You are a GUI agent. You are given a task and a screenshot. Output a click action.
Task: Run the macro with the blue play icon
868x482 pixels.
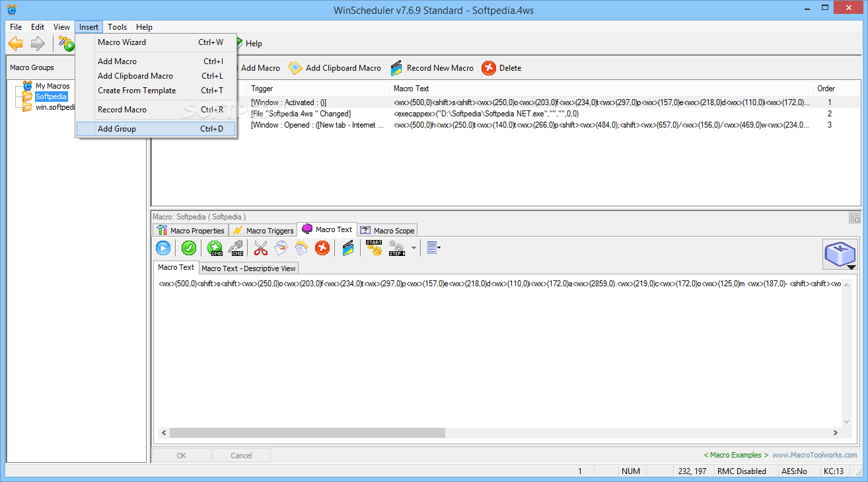click(163, 248)
